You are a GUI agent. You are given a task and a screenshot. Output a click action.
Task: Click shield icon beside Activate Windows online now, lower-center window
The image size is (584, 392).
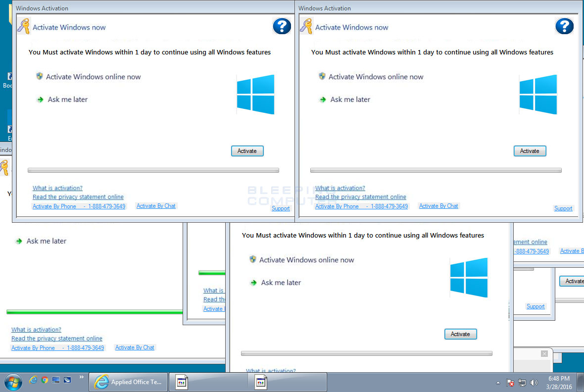[x=253, y=259]
